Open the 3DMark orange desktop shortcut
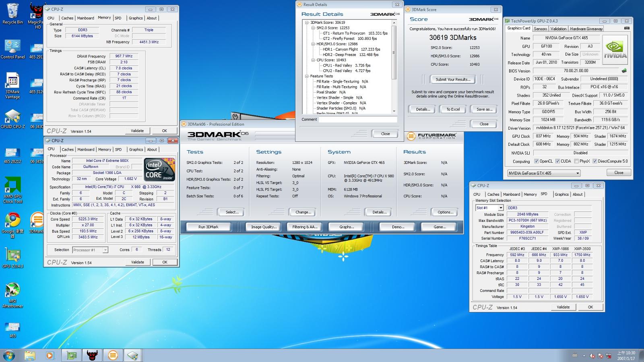Viewport: 644px width, 362px height. pyautogui.click(x=36, y=223)
